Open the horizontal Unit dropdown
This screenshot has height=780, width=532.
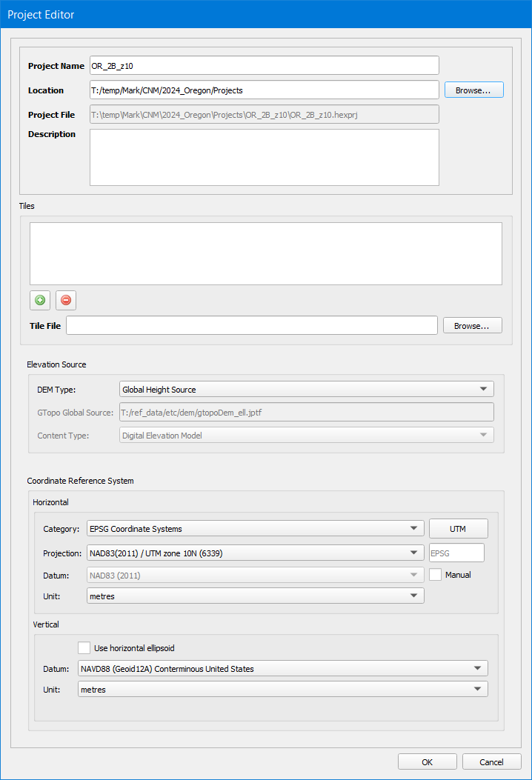click(x=255, y=596)
